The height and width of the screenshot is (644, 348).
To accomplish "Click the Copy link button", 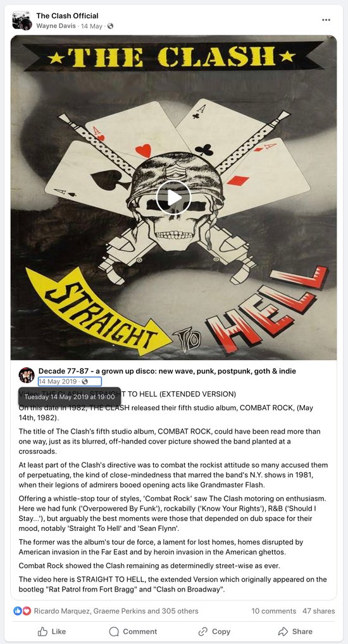I will click(214, 631).
